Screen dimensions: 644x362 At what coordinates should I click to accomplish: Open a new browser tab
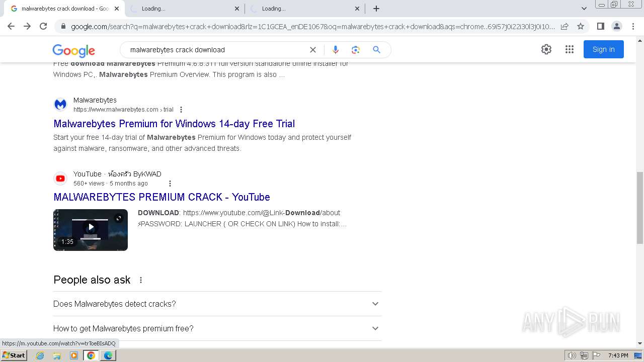(x=376, y=9)
